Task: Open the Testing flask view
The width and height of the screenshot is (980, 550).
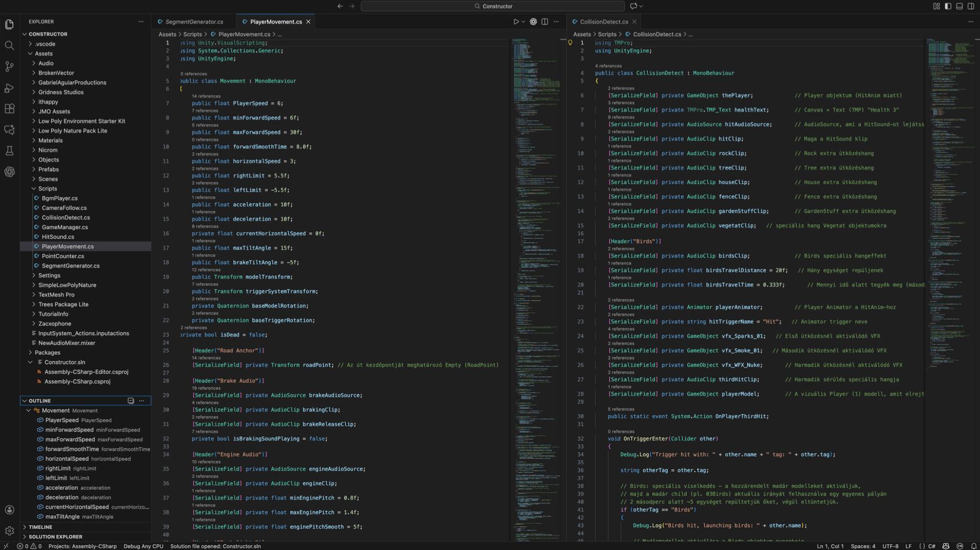Action: (9, 150)
